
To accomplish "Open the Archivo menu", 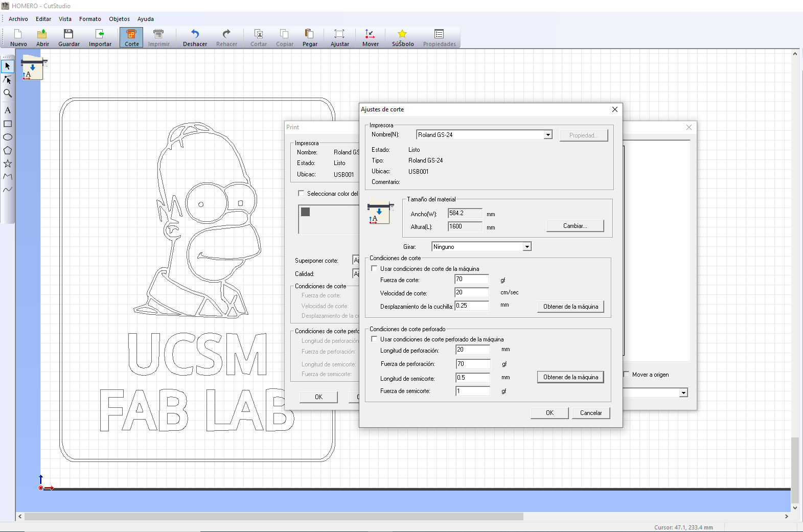I will [x=18, y=19].
